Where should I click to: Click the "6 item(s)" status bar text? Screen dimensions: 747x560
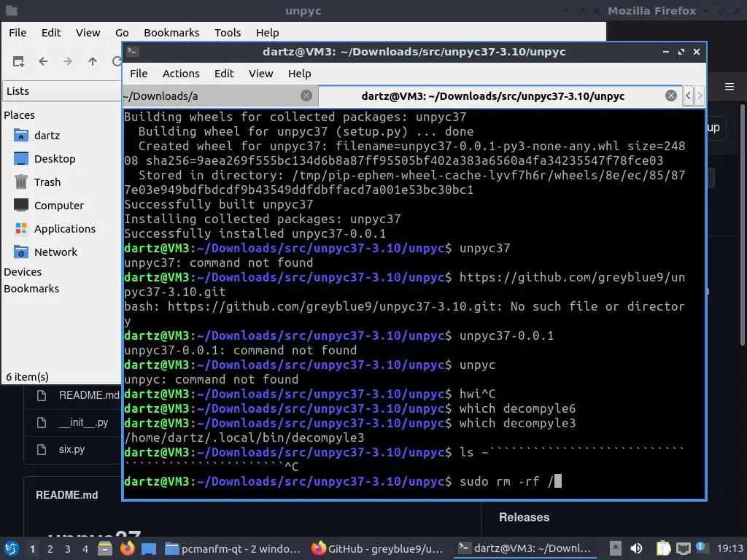27,377
